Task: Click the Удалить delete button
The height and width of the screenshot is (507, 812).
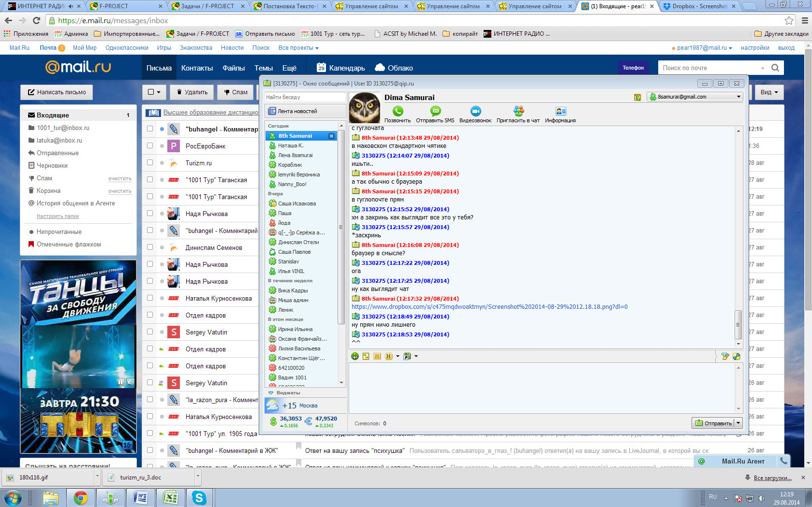Action: coord(192,92)
